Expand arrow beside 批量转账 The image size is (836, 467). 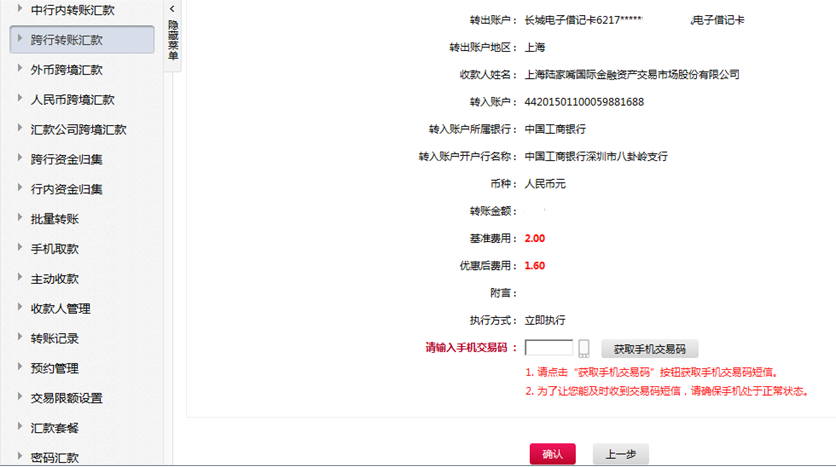20,217
